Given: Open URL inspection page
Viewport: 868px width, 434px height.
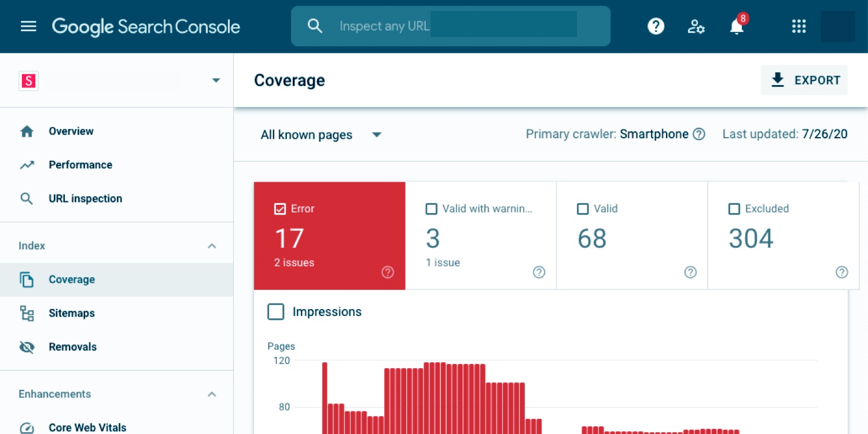Looking at the screenshot, I should (x=116, y=198).
